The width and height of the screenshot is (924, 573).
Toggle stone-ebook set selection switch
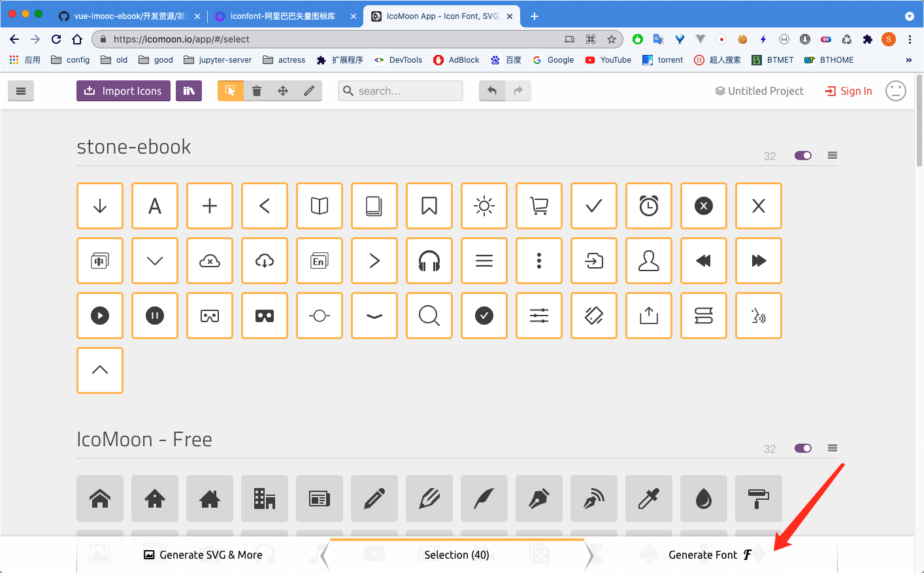pos(803,156)
